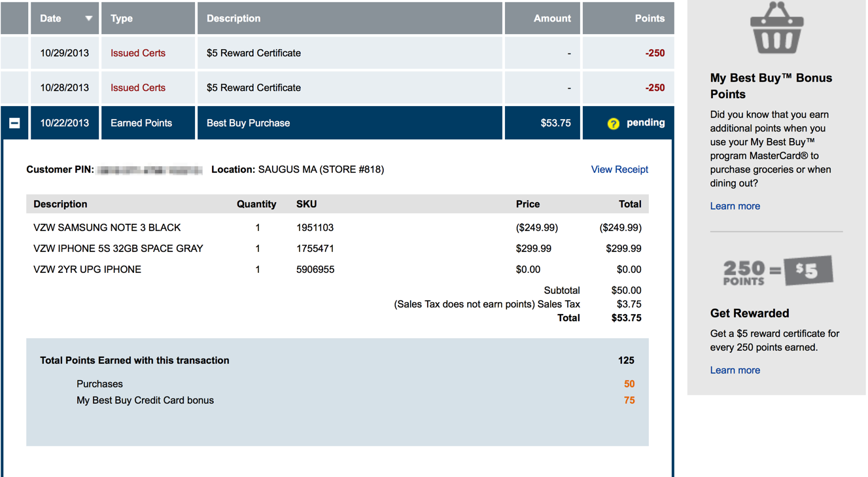Click Learn more under Bonus Points
Screen dimensions: 868x477
click(735, 206)
